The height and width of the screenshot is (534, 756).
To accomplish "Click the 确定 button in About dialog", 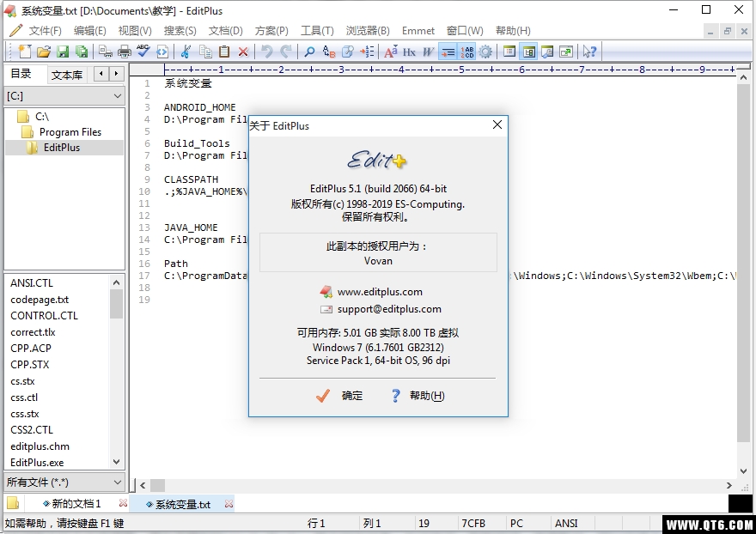I will [339, 396].
